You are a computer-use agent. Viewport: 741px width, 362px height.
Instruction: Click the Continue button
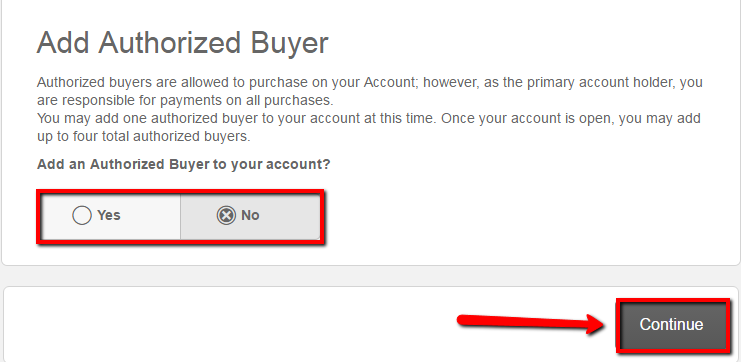[671, 324]
